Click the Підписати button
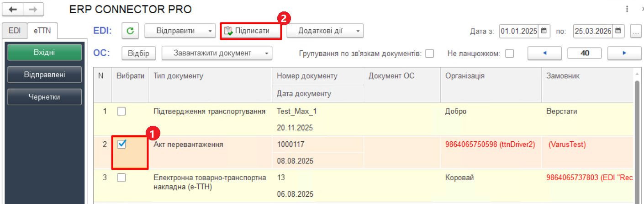This screenshot has height=204, width=644. click(x=251, y=31)
